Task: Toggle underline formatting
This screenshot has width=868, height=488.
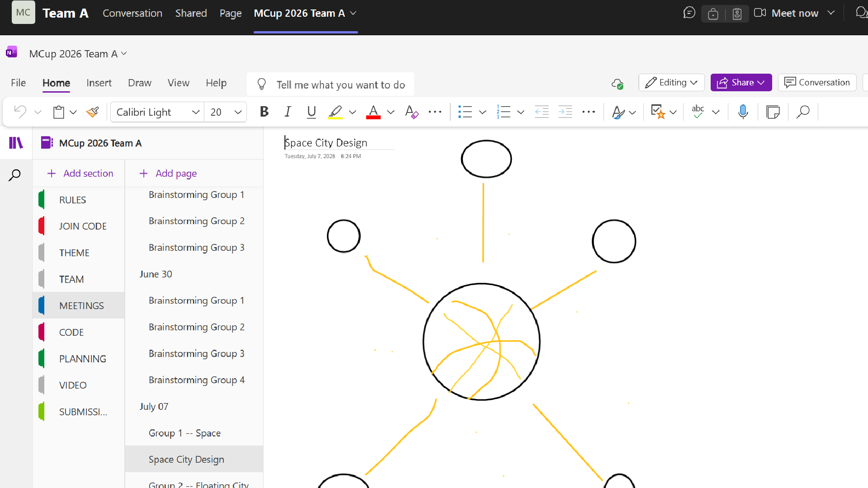Action: point(311,112)
